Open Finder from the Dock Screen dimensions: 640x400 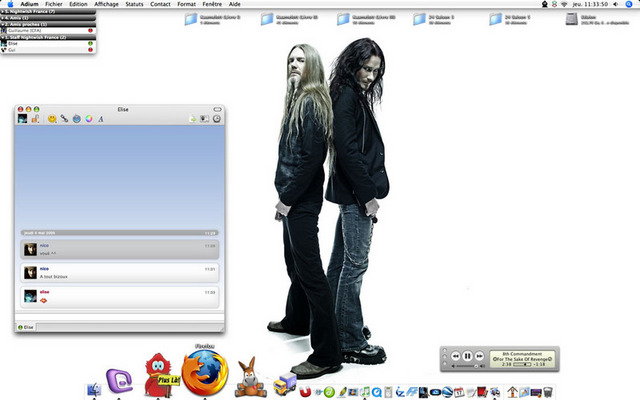coord(96,387)
